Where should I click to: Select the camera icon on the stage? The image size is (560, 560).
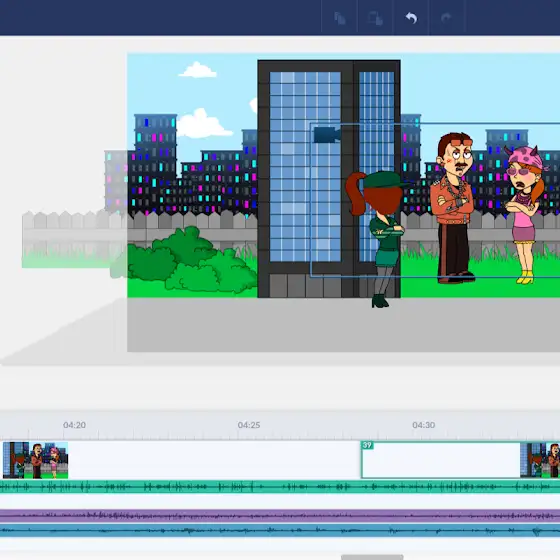[327, 135]
